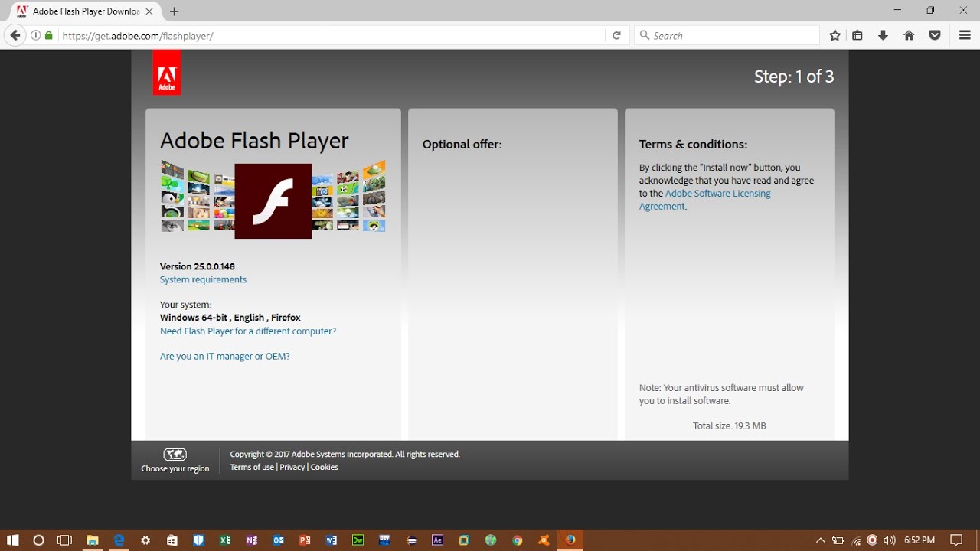
Task: Open Task View on the taskbar
Action: tap(65, 540)
